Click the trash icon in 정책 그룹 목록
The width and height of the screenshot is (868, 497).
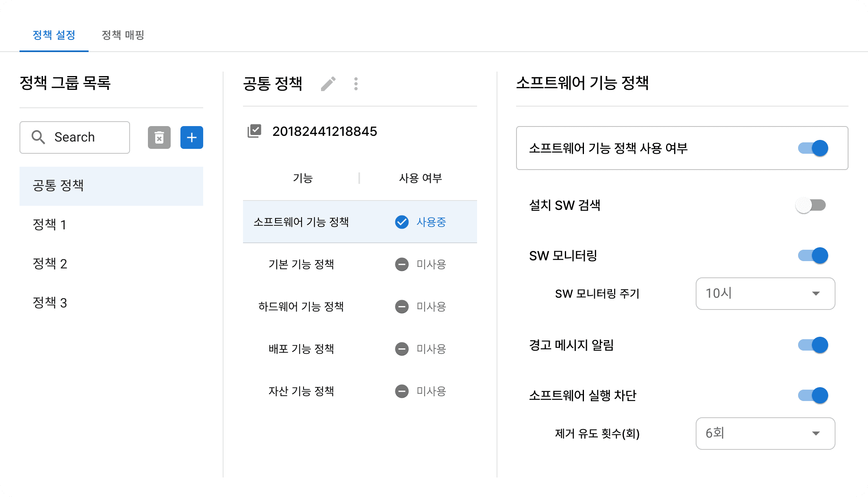click(x=159, y=137)
